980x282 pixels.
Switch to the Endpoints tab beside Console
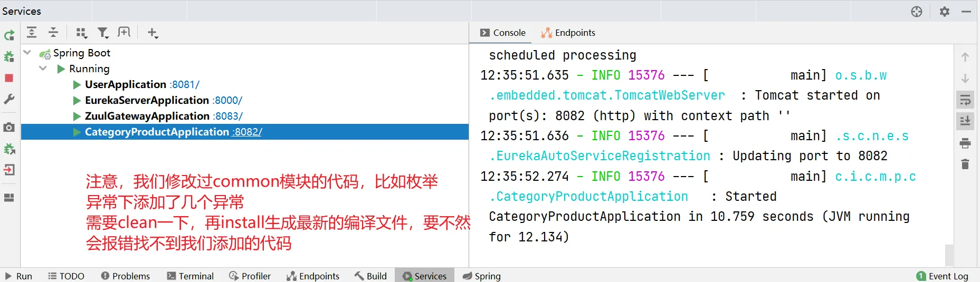point(568,33)
